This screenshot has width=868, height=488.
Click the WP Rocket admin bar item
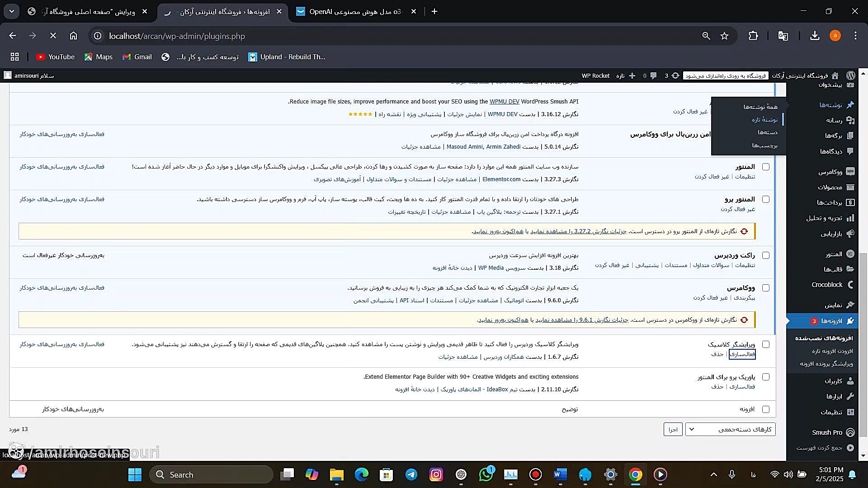pyautogui.click(x=595, y=75)
